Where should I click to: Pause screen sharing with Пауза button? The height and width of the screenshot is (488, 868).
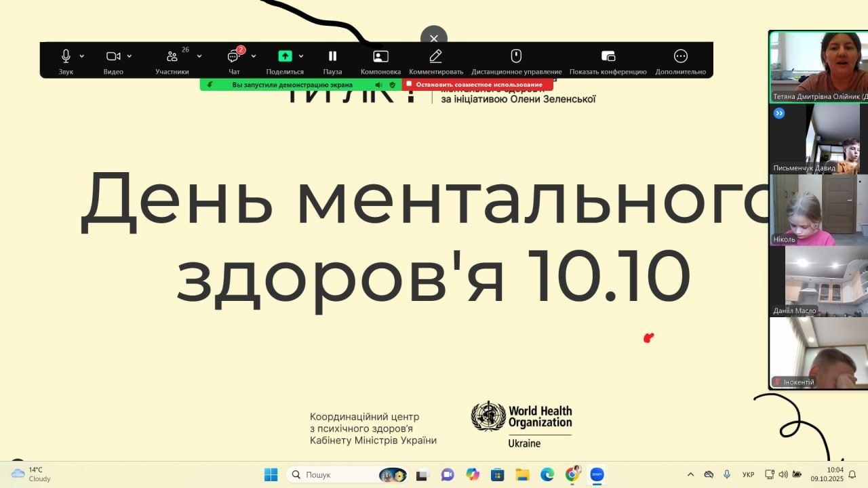(332, 56)
